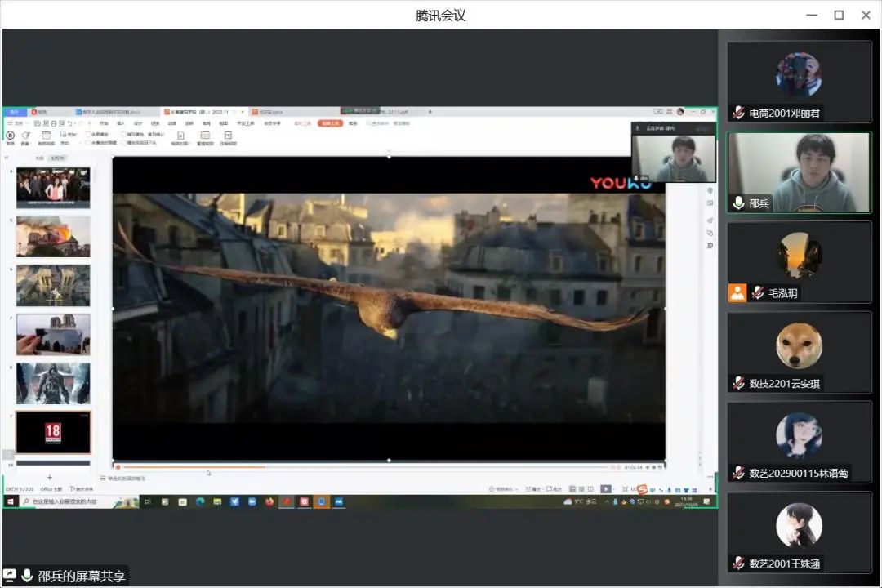Click the Microsoft Edge icon in the taskbar
This screenshot has height=588, width=882.
click(x=200, y=501)
